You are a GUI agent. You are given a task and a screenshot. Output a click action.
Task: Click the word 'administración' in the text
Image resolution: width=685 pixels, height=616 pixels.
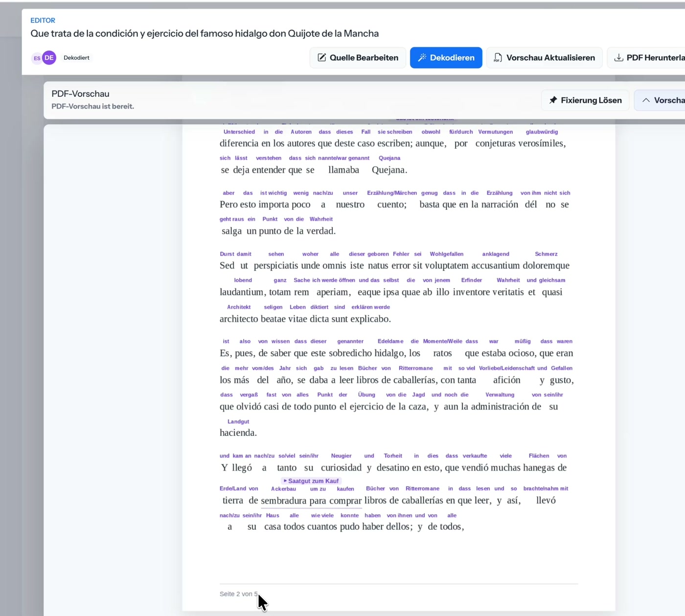click(500, 407)
